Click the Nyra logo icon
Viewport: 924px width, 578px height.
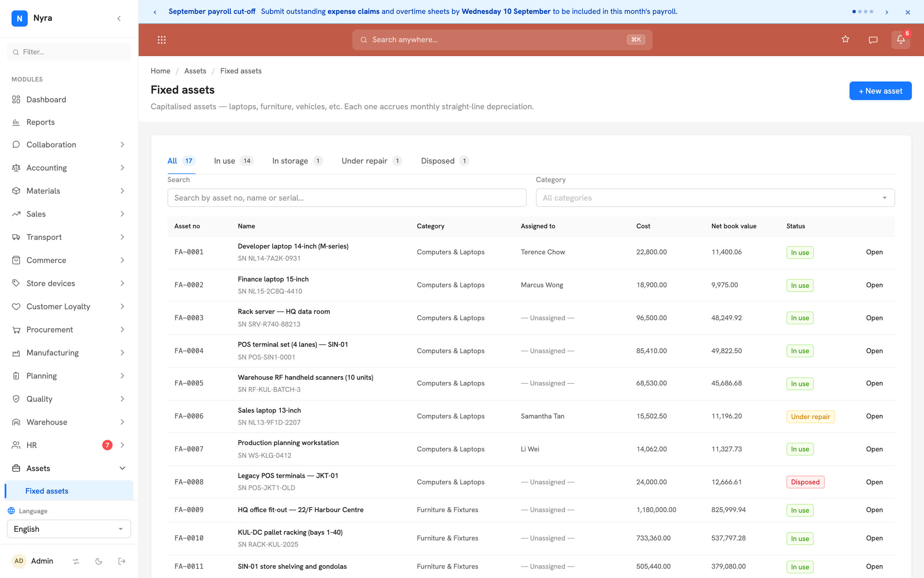coord(19,18)
